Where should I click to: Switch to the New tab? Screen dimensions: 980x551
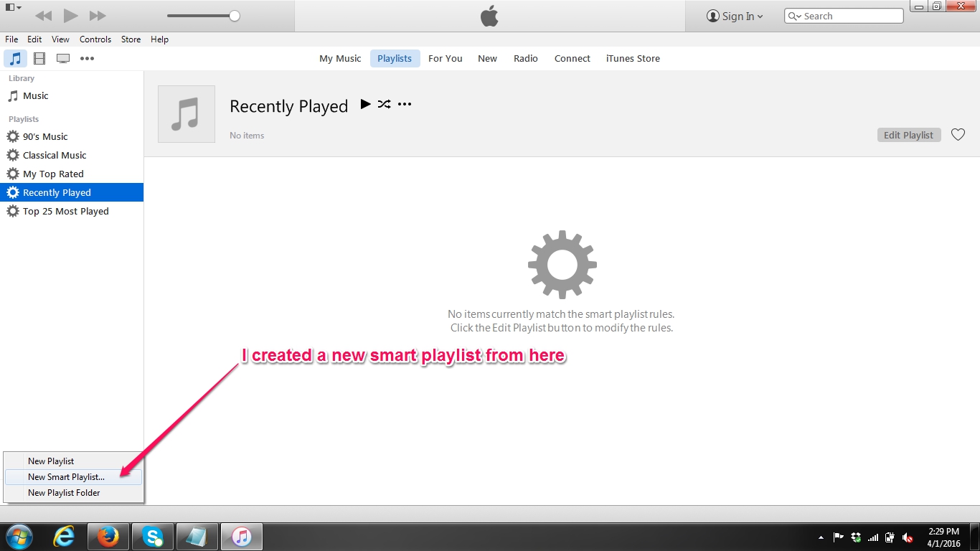point(487,58)
